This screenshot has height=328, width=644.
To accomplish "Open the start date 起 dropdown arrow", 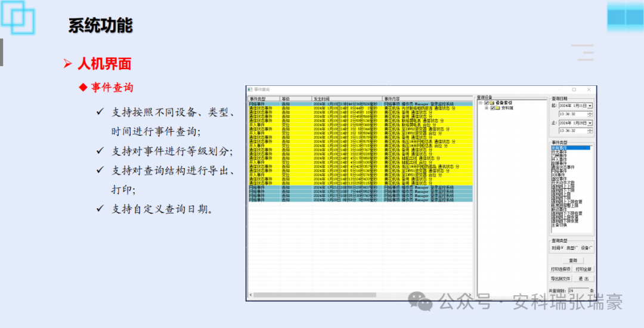I will point(590,106).
